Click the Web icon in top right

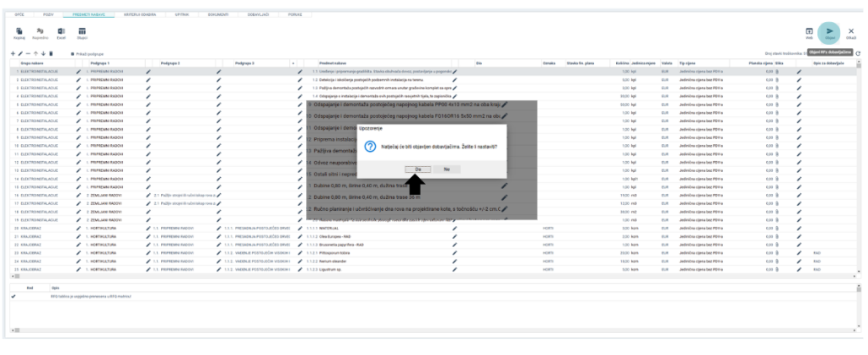[x=809, y=30]
